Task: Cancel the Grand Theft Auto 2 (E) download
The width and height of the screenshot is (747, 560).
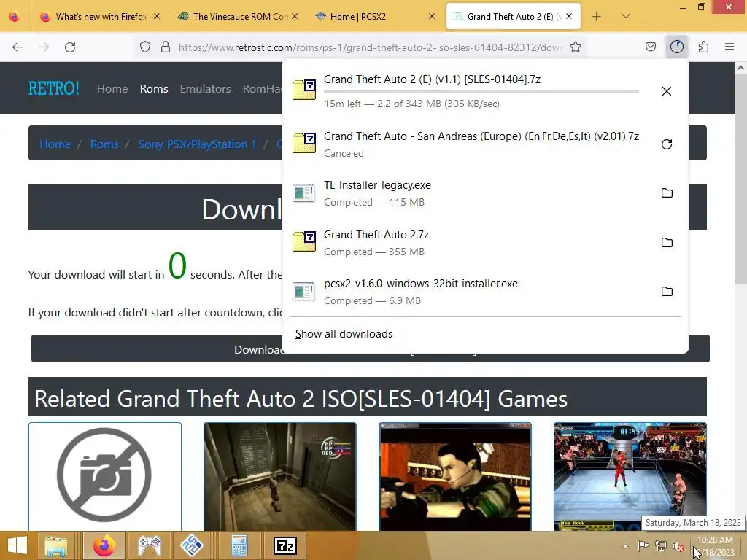Action: tap(667, 91)
